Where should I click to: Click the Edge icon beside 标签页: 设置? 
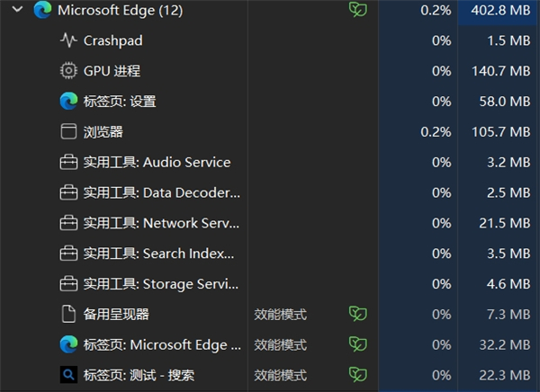pyautogui.click(x=68, y=102)
